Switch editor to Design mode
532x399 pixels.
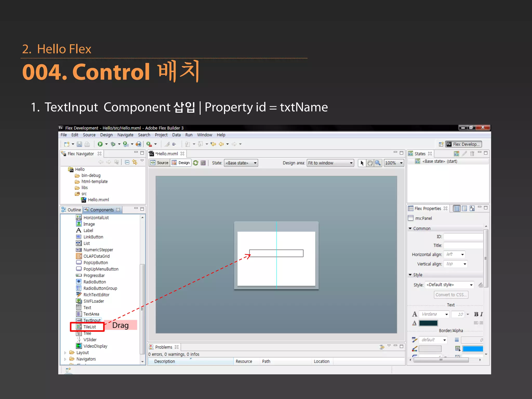click(x=181, y=163)
